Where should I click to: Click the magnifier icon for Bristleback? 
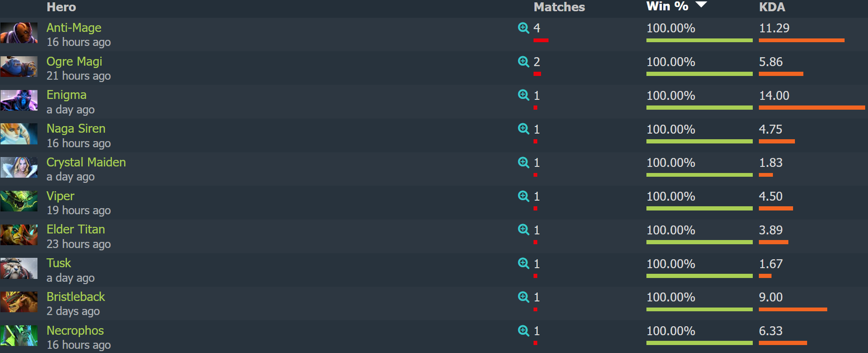click(523, 297)
